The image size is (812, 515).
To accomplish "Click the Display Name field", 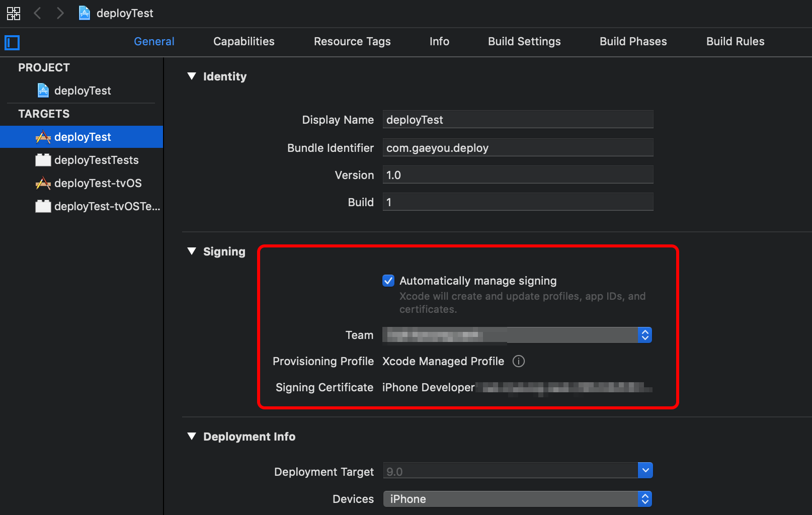I will coord(518,120).
